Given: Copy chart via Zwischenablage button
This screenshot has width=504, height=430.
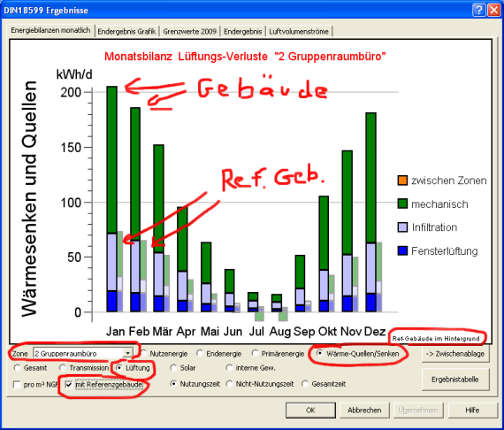Looking at the screenshot, I should tap(455, 354).
